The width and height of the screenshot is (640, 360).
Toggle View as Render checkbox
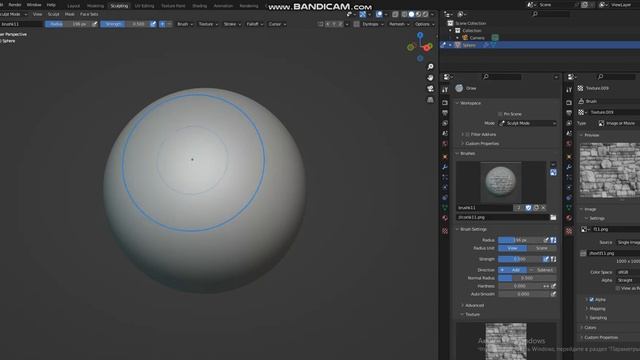(x=618, y=288)
